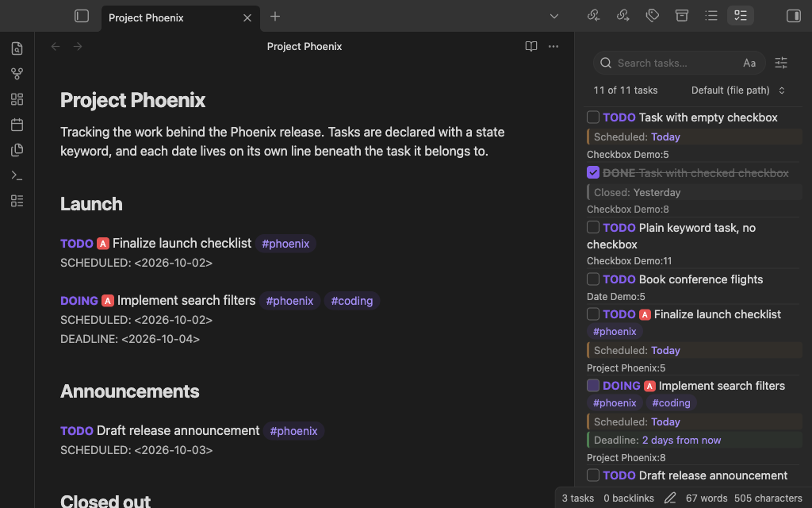Screen dimensions: 812x508
Task: Open more options three-dot menu
Action: [553, 47]
